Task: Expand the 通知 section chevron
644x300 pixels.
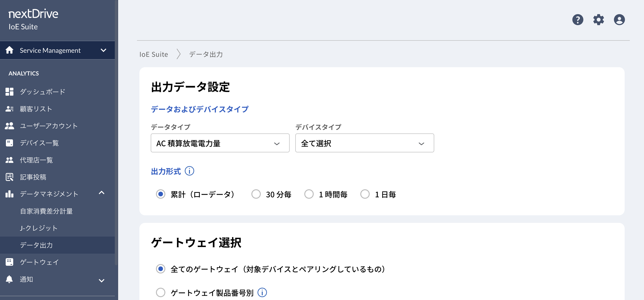Action: (x=102, y=280)
